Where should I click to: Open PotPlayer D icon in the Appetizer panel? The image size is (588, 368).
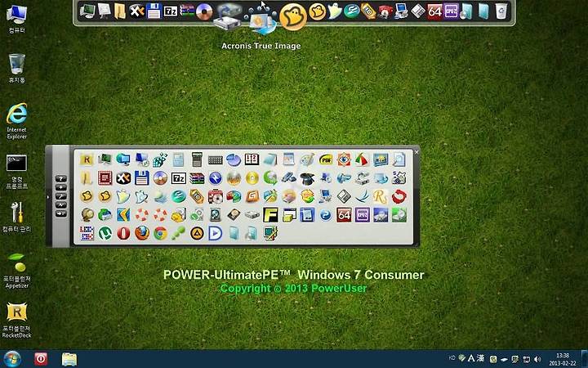(216, 233)
